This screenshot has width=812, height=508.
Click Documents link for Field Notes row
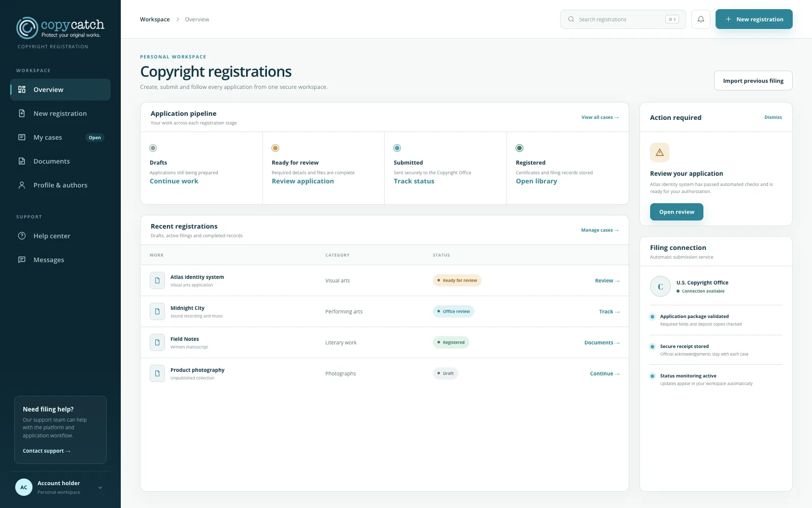pos(602,342)
